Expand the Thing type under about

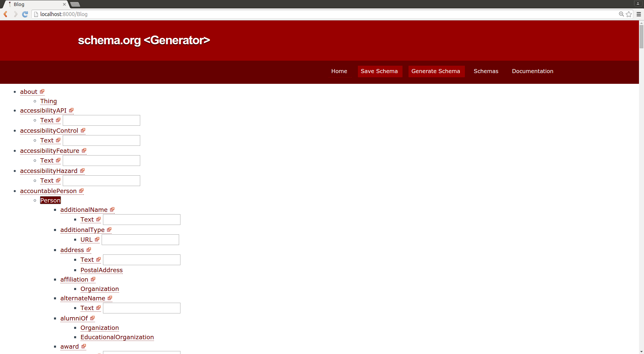point(48,101)
